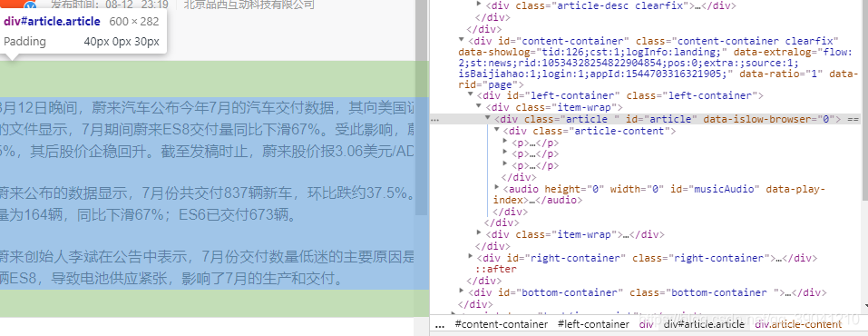Screen dimensions: 868x336
Task: Click the DevTools Elements panel scrollbar
Action: click(864, 100)
